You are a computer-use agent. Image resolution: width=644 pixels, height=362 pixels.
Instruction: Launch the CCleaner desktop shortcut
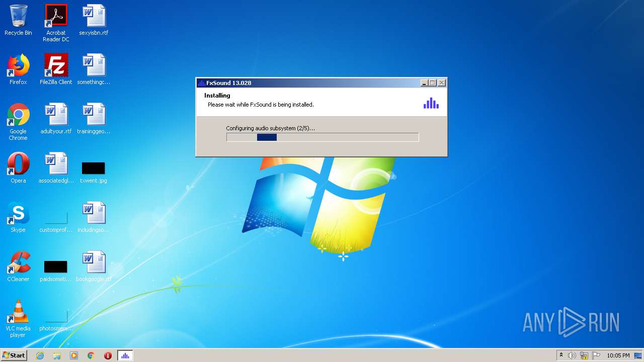point(18,266)
